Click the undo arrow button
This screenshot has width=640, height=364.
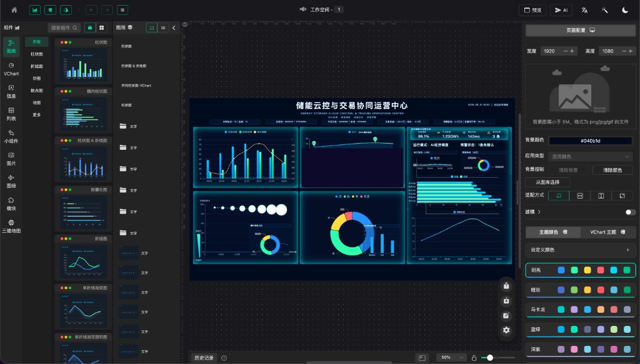(x=91, y=10)
